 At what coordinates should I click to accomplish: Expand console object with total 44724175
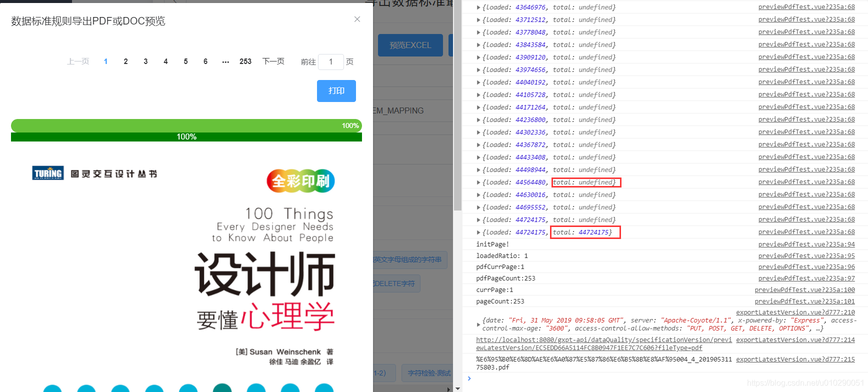pos(478,232)
